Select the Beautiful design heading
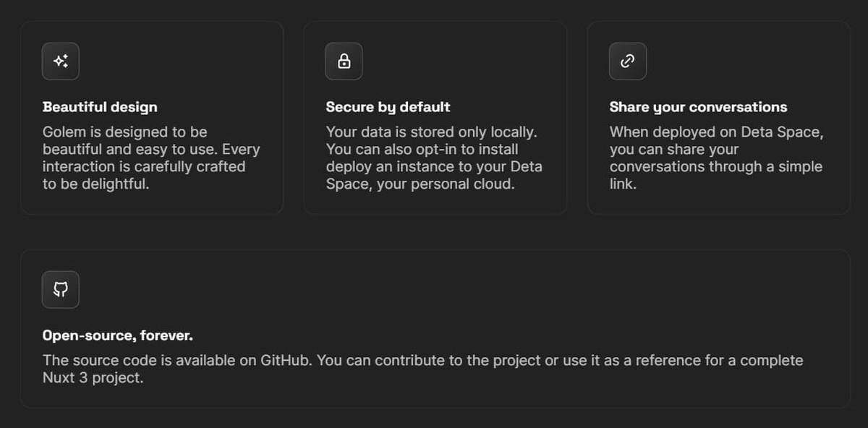This screenshot has height=428, width=868. (x=100, y=107)
